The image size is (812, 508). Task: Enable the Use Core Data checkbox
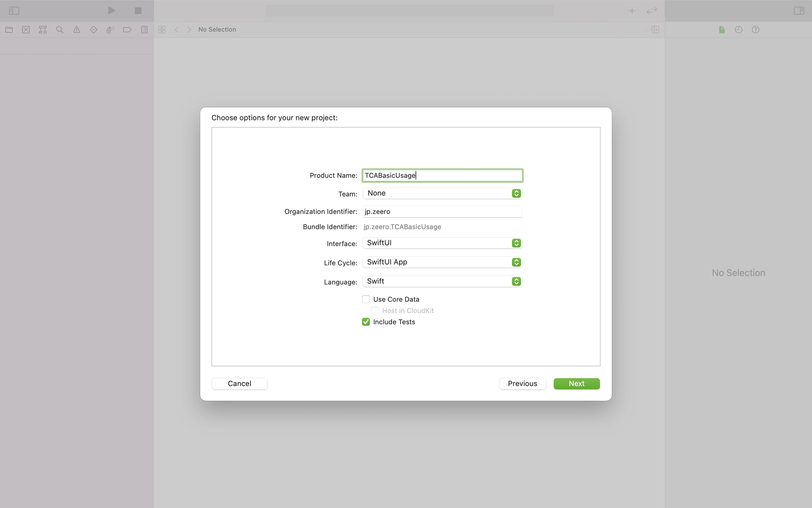coord(366,299)
